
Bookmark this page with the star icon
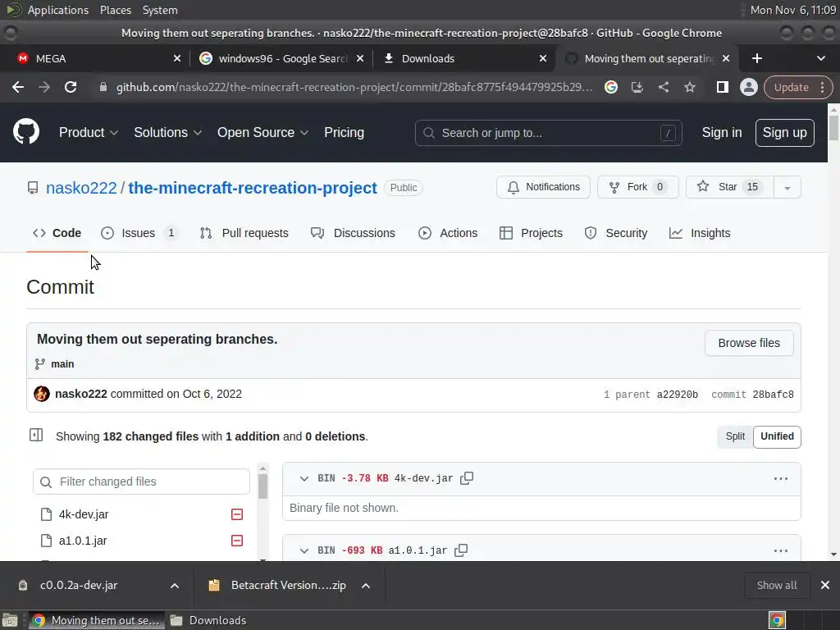click(689, 87)
